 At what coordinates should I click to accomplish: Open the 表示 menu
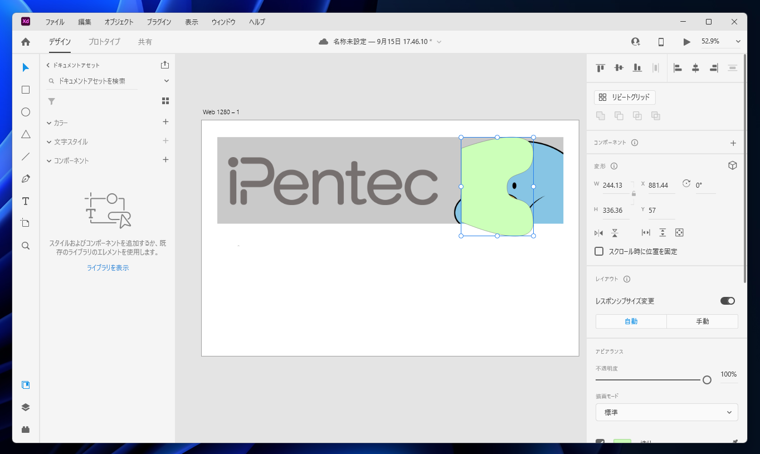(x=191, y=22)
